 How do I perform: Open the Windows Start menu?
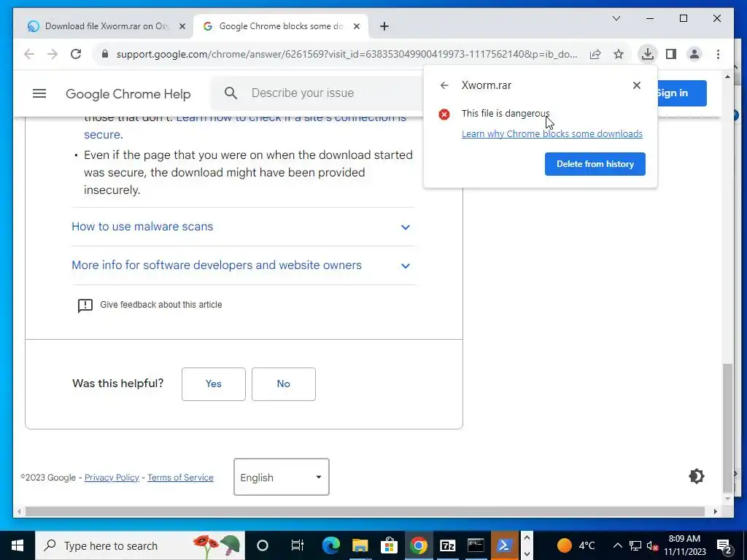pos(18,545)
